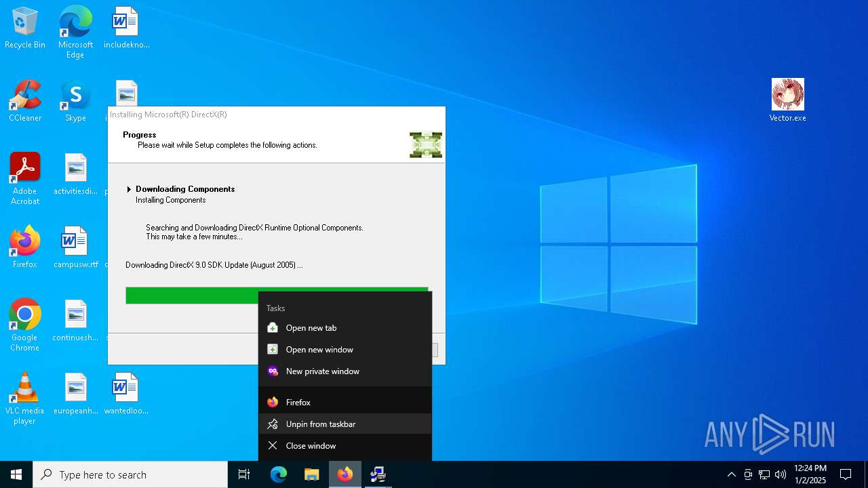Open File Explorer from the taskbar

pos(312,474)
